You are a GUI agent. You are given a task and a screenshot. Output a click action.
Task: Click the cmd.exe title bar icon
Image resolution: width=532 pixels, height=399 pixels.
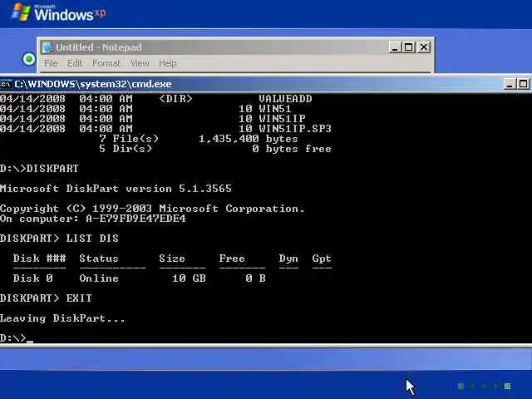pos(6,84)
